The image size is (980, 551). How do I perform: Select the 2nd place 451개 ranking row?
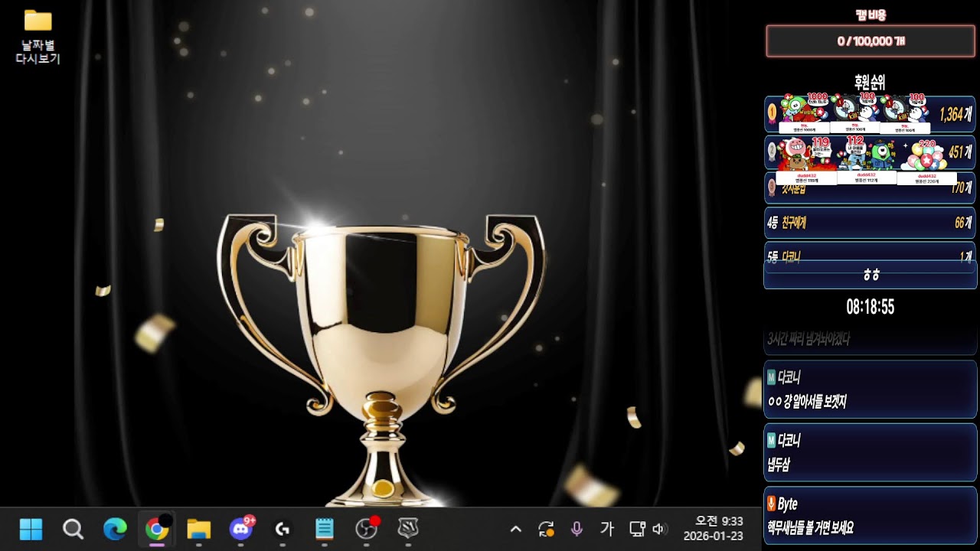tap(871, 152)
